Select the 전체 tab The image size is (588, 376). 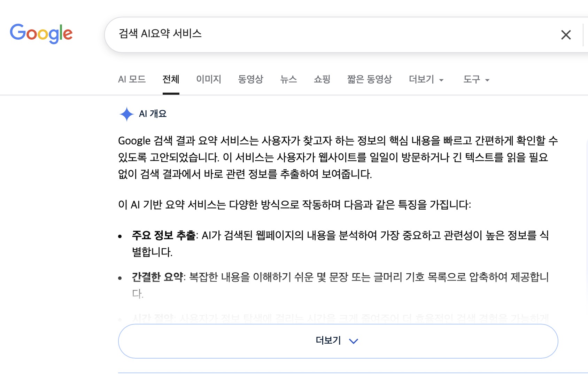click(x=171, y=79)
